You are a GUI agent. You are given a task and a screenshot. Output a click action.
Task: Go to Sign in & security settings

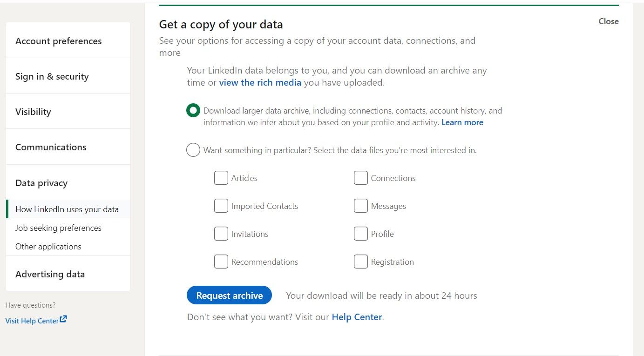(52, 76)
